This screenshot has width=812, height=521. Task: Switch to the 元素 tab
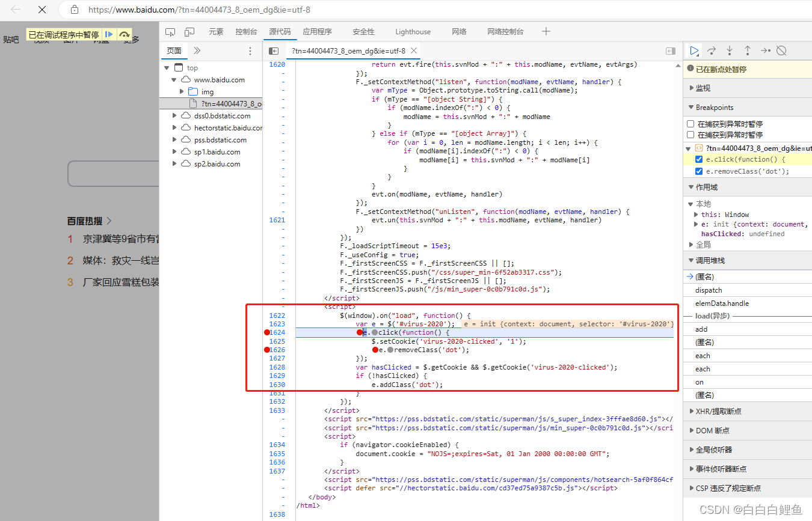tap(216, 32)
